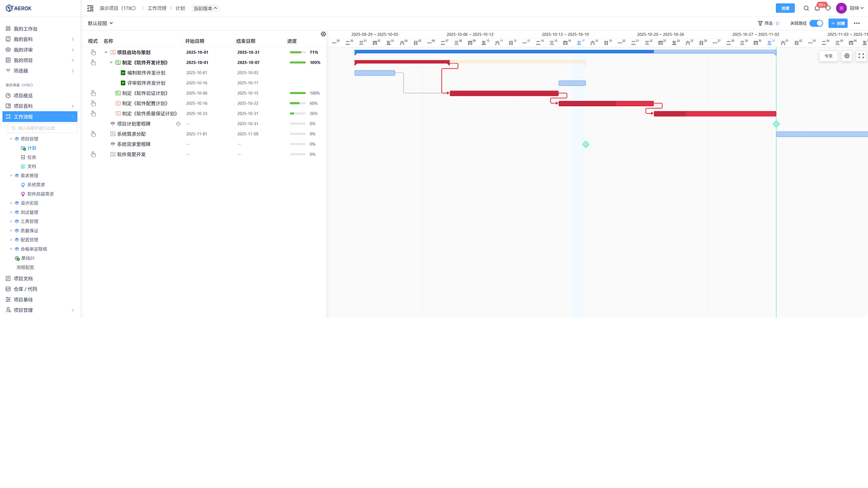868x488 pixels.
Task: Click the AEROK logo in the top left
Action: pyautogui.click(x=17, y=8)
